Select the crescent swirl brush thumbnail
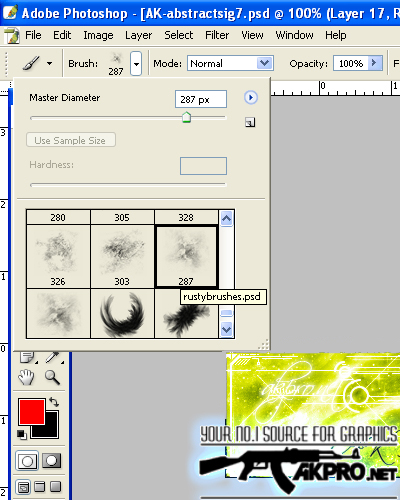Image resolution: width=400 pixels, height=500 pixels. (122, 314)
